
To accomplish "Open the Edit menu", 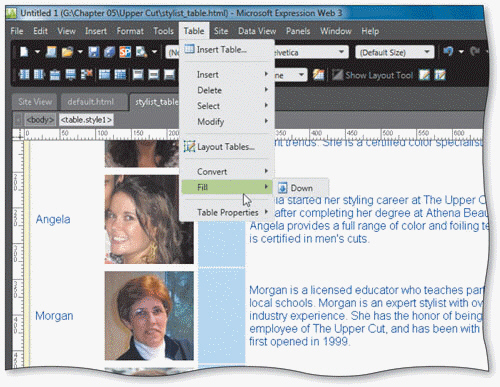I will click(x=40, y=31).
